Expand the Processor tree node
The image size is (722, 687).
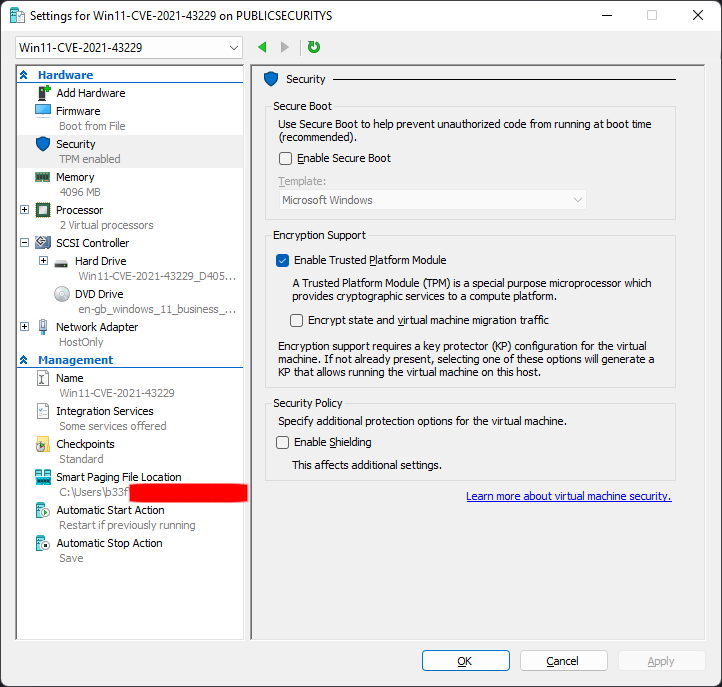(24, 210)
